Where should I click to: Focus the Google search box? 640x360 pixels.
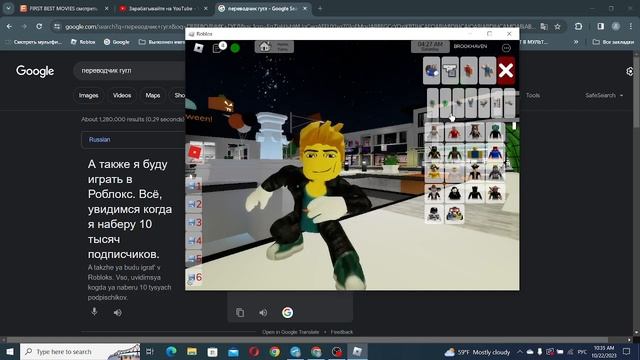point(130,71)
